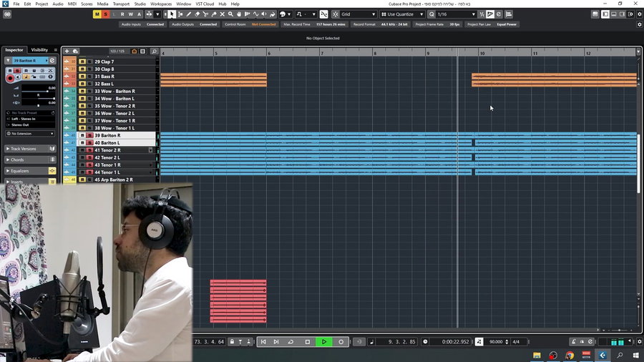Open the track search magnifier
Image resolution: width=644 pixels, height=362 pixels.
(x=154, y=52)
